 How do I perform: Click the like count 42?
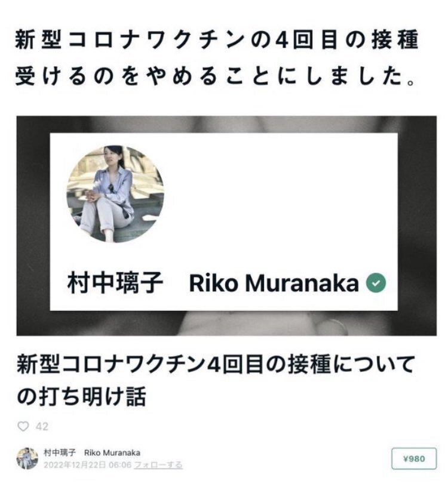[x=42, y=427]
